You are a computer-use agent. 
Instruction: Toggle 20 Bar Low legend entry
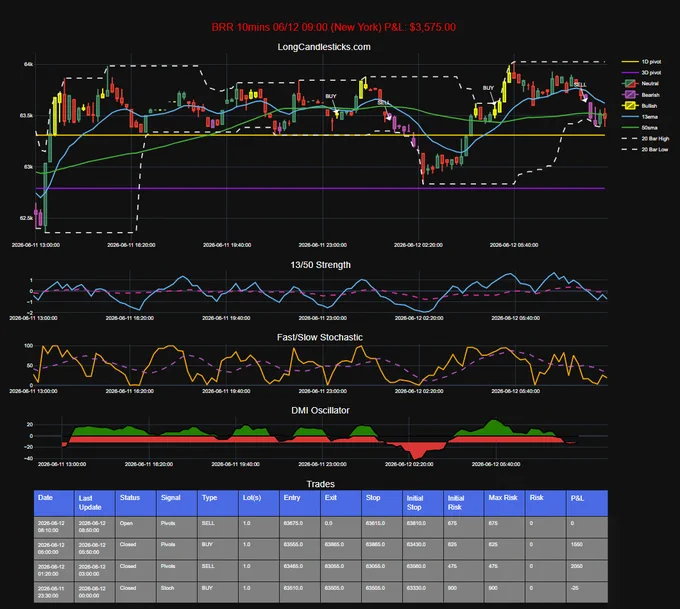point(645,149)
